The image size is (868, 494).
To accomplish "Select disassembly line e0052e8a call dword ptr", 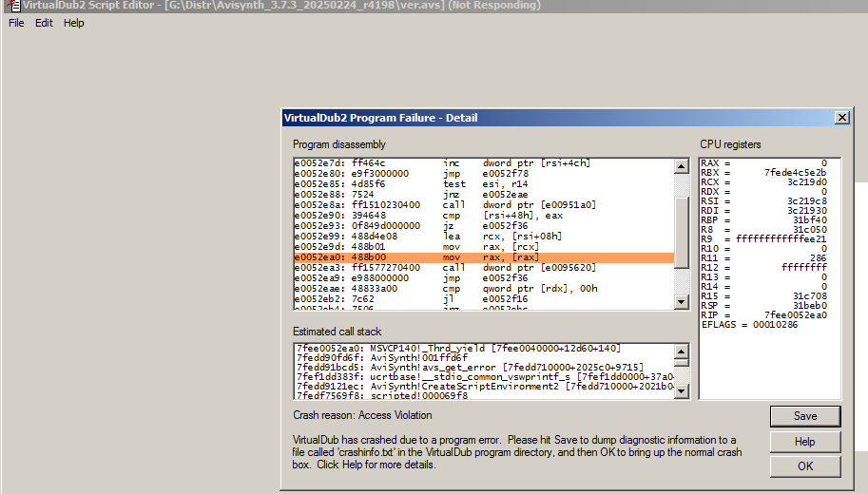I will [x=484, y=205].
